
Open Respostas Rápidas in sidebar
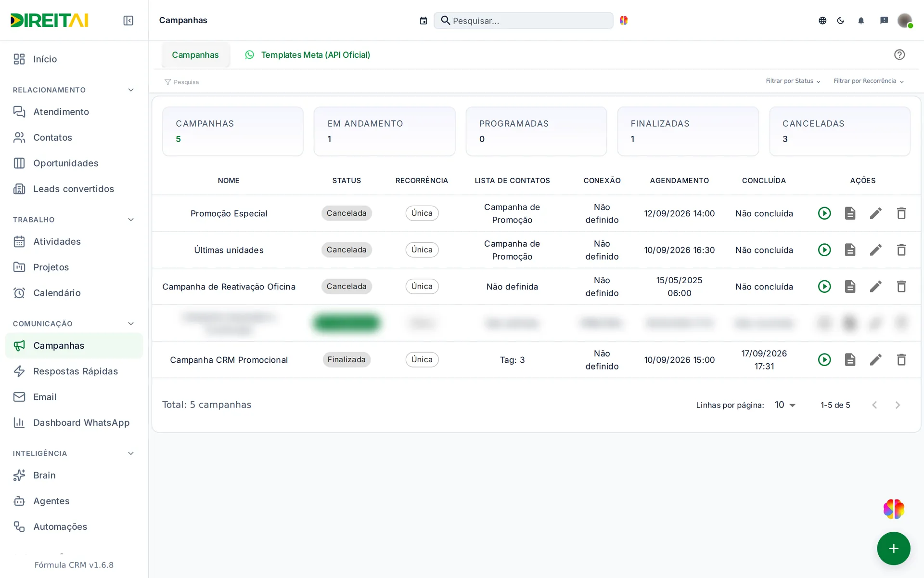coord(74,371)
